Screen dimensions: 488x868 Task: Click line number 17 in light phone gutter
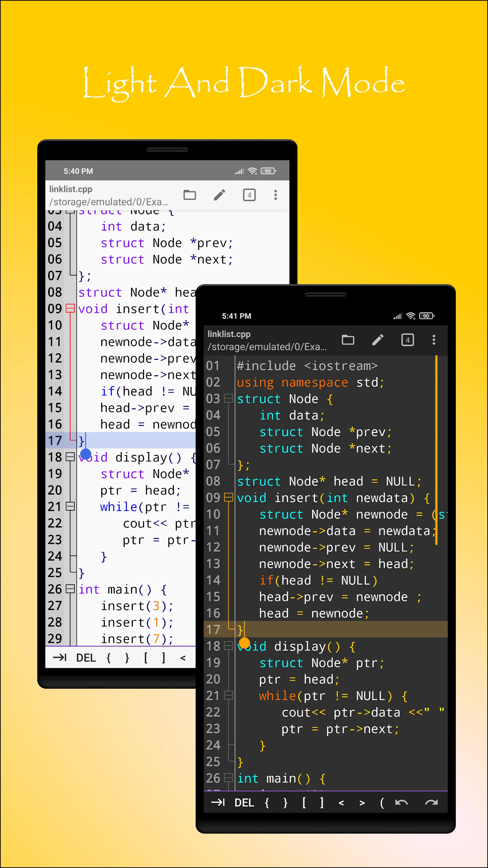(55, 440)
